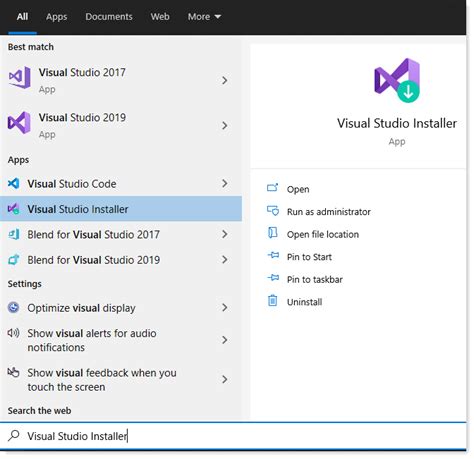Click the Blend for Visual Studio 2017 icon
Image resolution: width=474 pixels, height=459 pixels.
(x=13, y=234)
